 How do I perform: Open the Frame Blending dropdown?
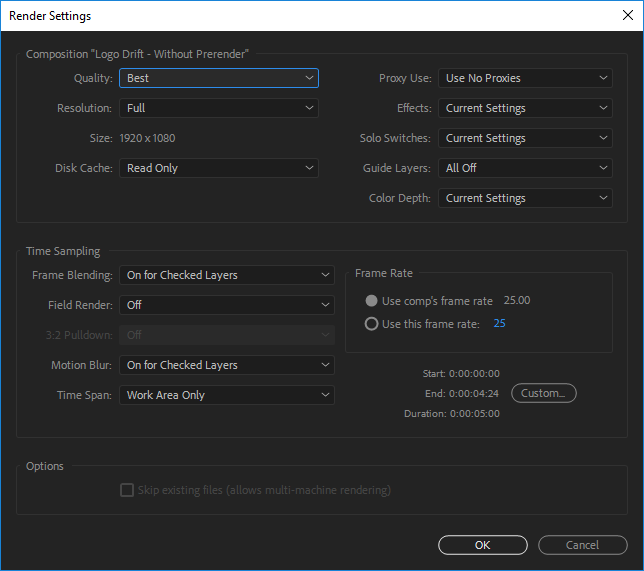(x=227, y=275)
